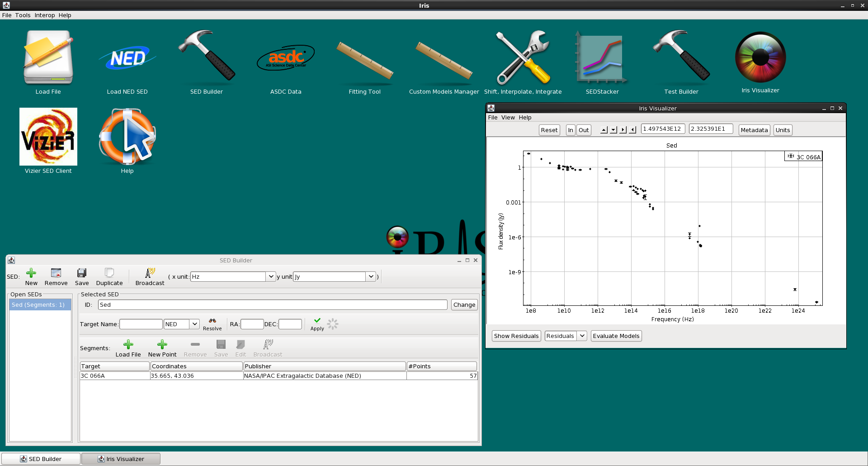Sort by the #Points column header
This screenshot has width=868, height=466.
[442, 366]
